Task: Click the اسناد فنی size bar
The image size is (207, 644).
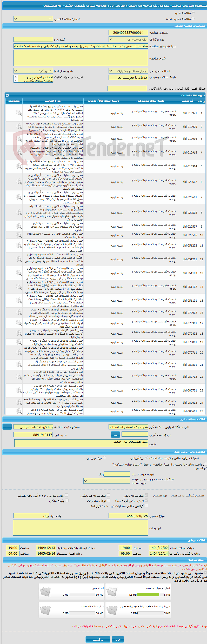Action: tap(82, 595)
